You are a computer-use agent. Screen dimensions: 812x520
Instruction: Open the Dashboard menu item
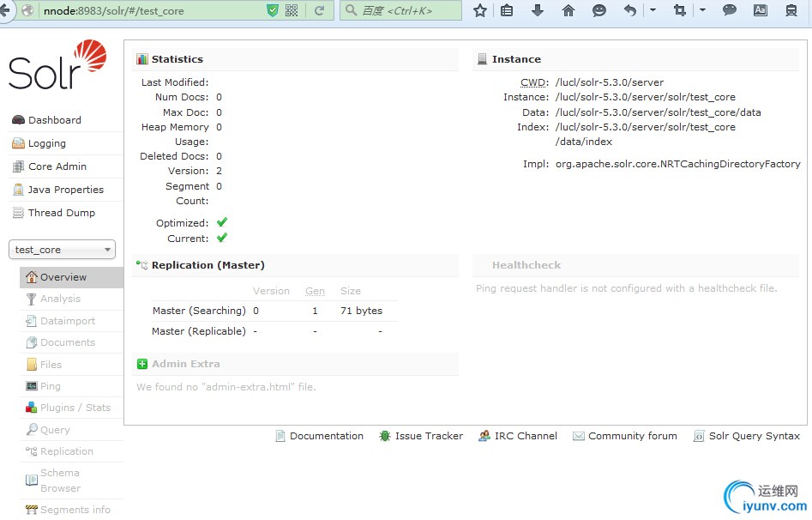coord(54,120)
